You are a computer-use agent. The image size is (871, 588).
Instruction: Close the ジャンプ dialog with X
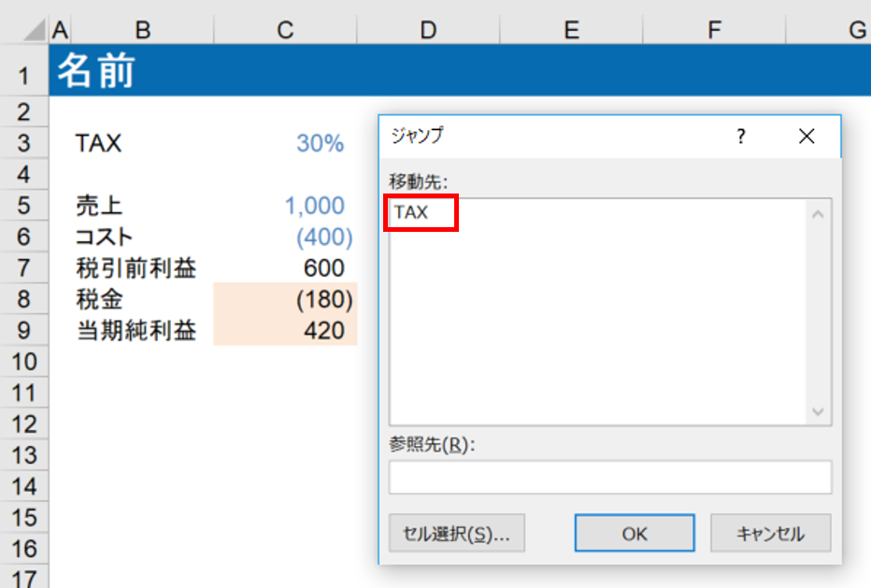(807, 136)
